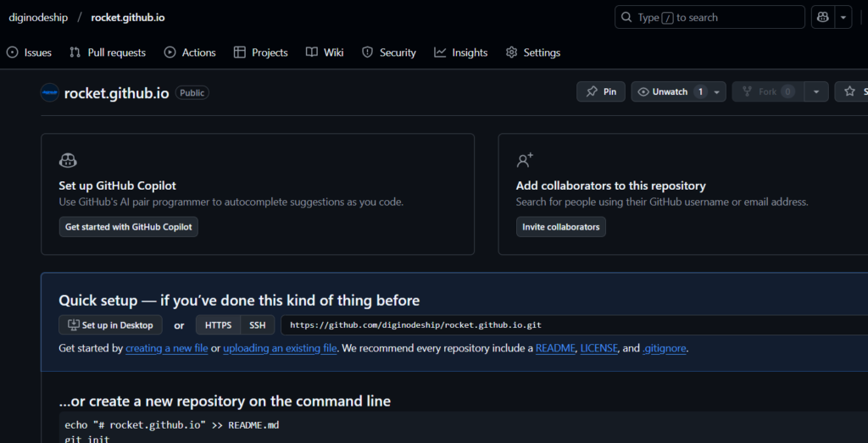Open the repository Wiki tab

[x=325, y=53]
